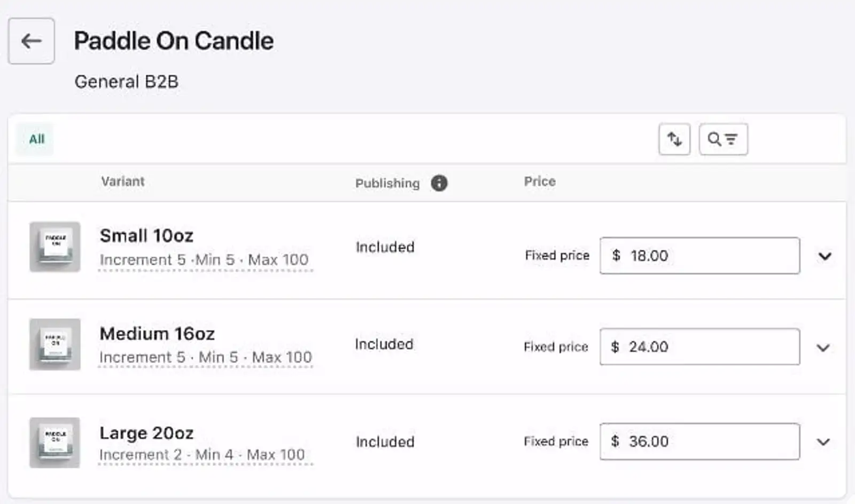This screenshot has height=504, width=855.
Task: Open the sort options icon
Action: [x=674, y=139]
